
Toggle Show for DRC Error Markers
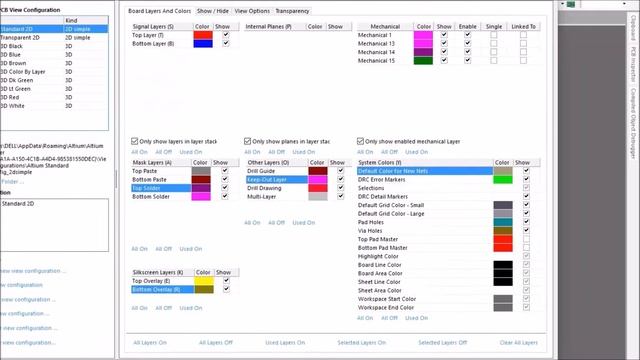click(x=526, y=179)
